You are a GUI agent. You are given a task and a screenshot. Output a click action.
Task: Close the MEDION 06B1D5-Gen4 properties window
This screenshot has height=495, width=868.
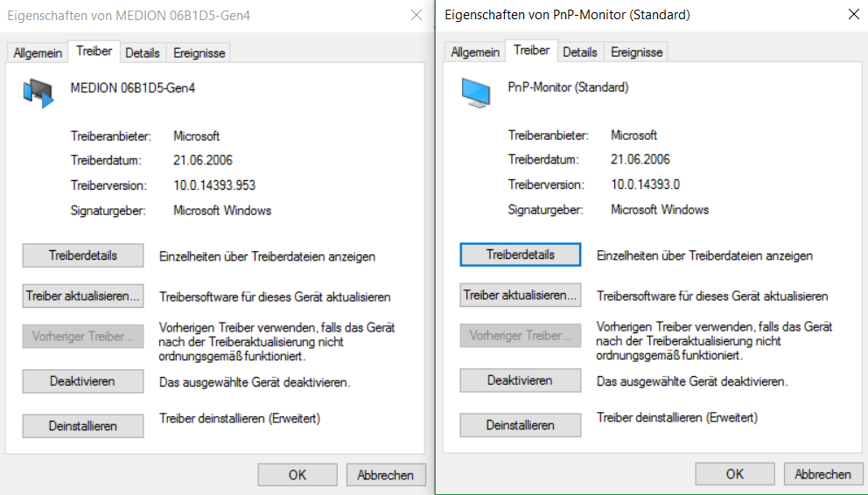point(416,16)
